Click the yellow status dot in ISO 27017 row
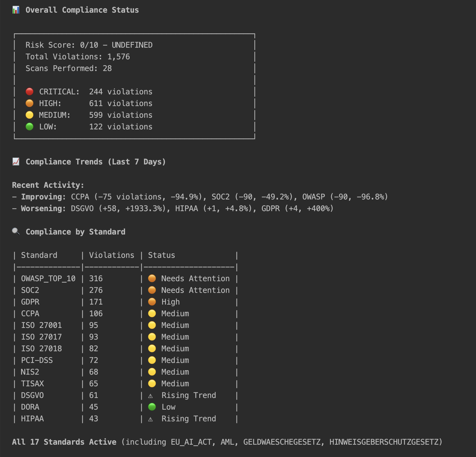The image size is (476, 457). pos(152,337)
